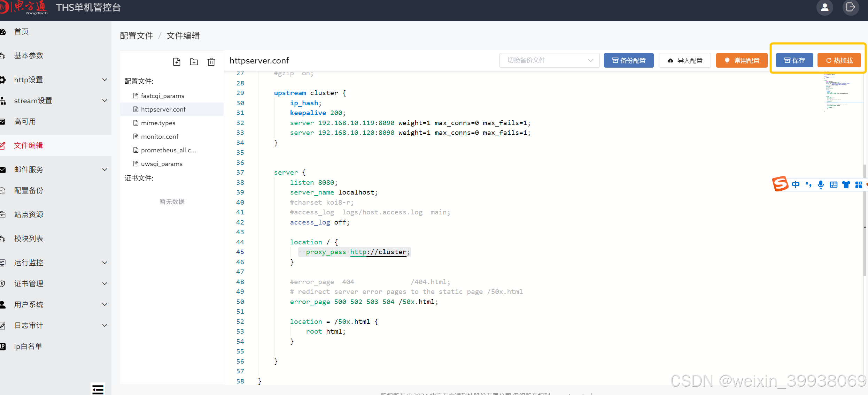Screen dimensions: 868x395
Task: Expand the 用户系统 submenu
Action: 56,305
